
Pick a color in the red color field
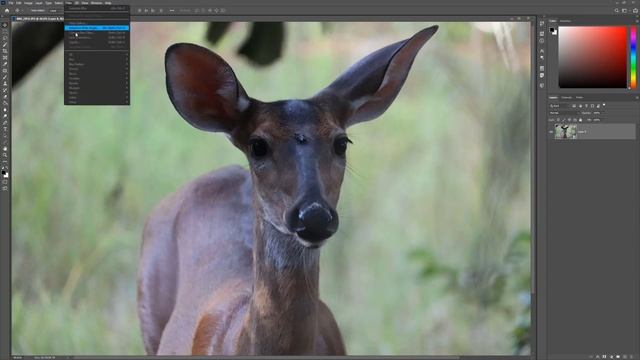[592, 57]
